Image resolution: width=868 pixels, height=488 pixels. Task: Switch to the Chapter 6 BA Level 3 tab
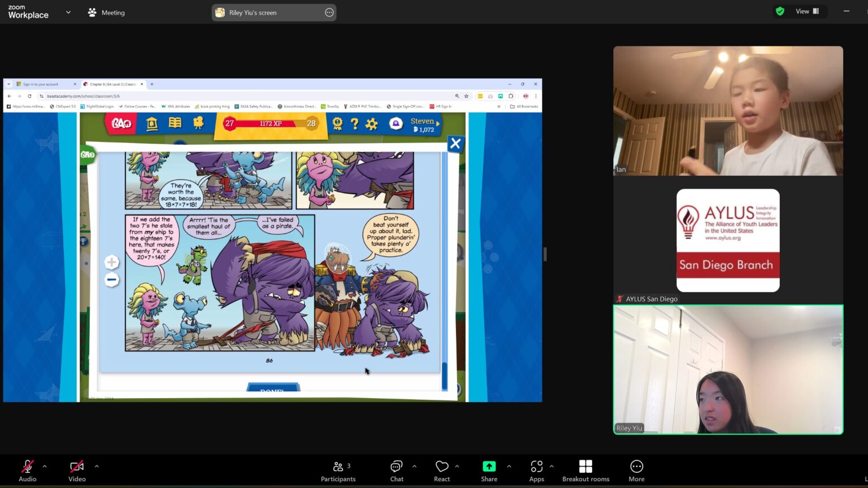[x=113, y=84]
